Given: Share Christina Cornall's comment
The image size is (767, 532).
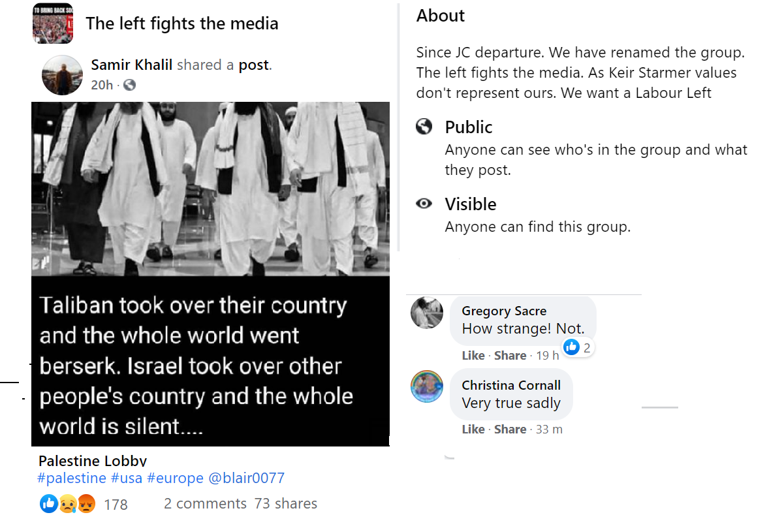Looking at the screenshot, I should click(x=510, y=430).
